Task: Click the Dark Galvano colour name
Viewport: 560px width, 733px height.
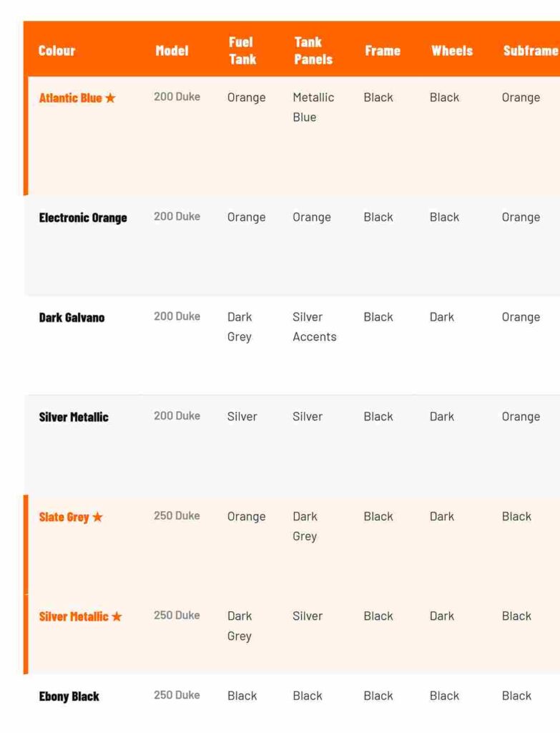Action: tap(72, 317)
